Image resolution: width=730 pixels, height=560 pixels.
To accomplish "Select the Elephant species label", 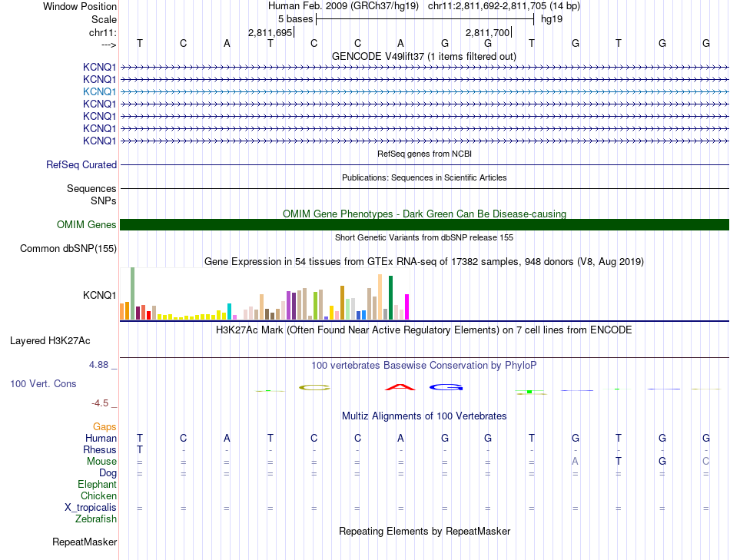I will pos(97,484).
